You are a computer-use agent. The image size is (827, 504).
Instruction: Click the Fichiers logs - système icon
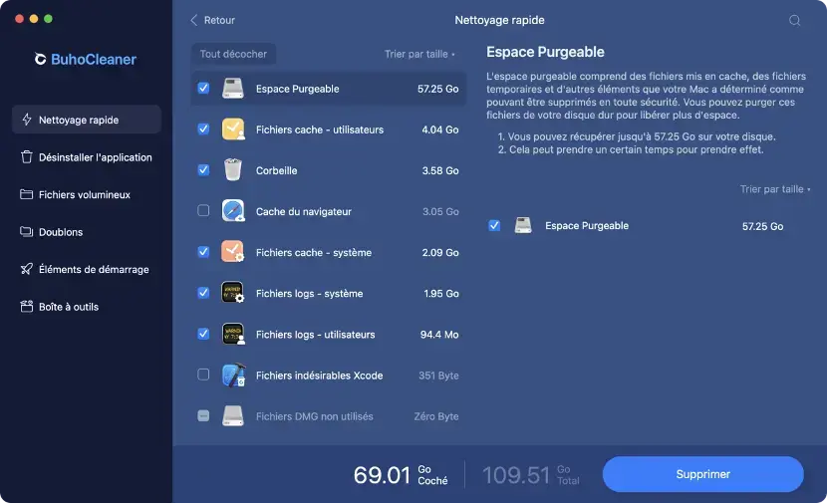tap(232, 293)
